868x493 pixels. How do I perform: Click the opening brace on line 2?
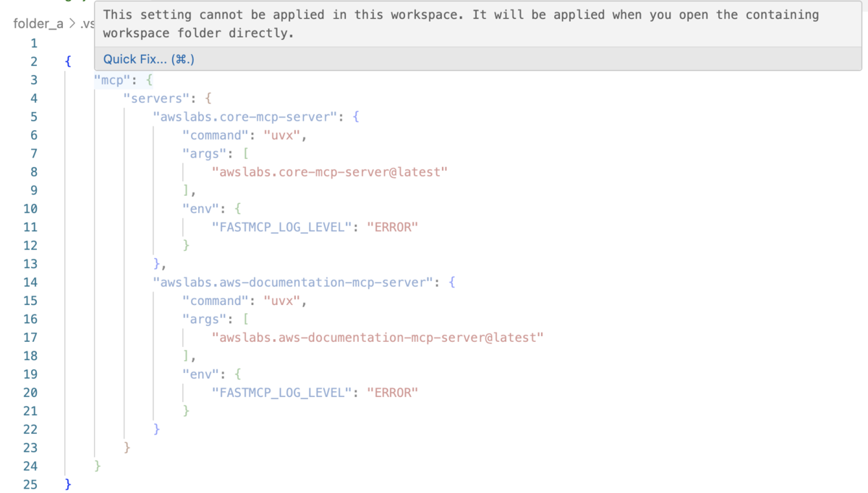tap(68, 61)
